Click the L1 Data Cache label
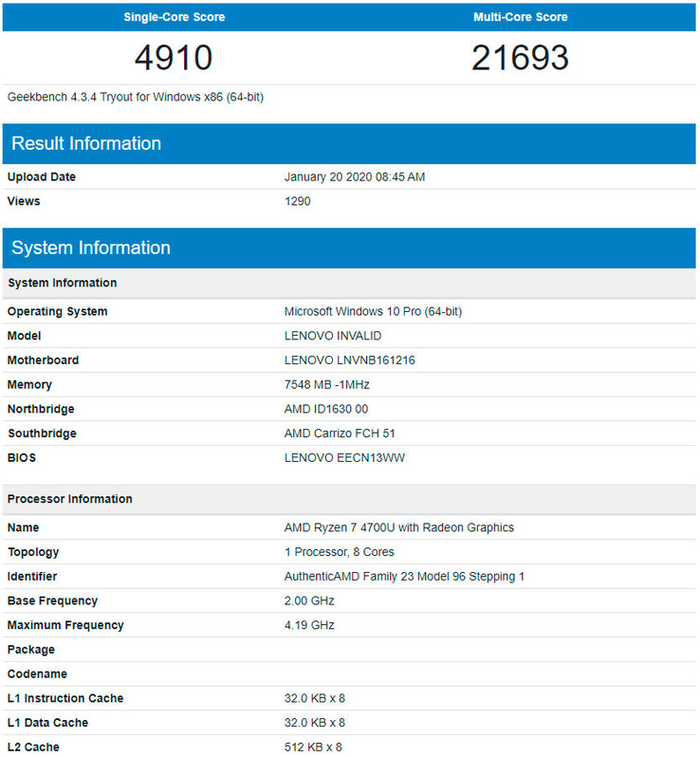Image resolution: width=700 pixels, height=757 pixels. 47,723
